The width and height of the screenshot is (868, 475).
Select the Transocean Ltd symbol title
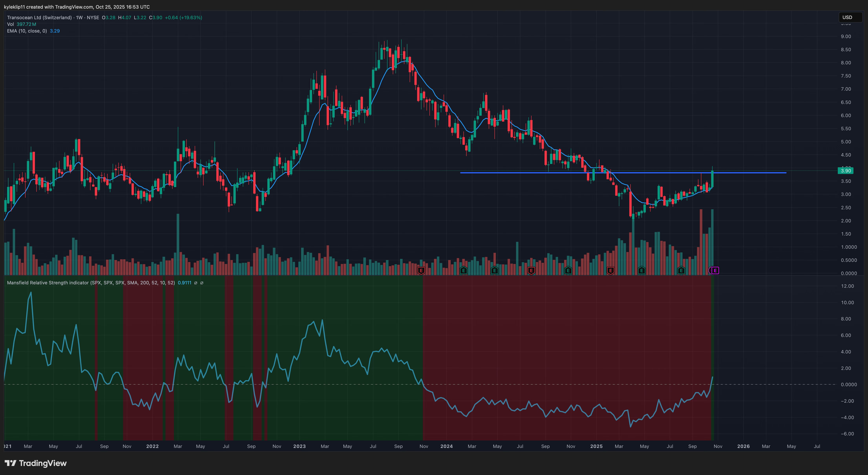[x=39, y=17]
